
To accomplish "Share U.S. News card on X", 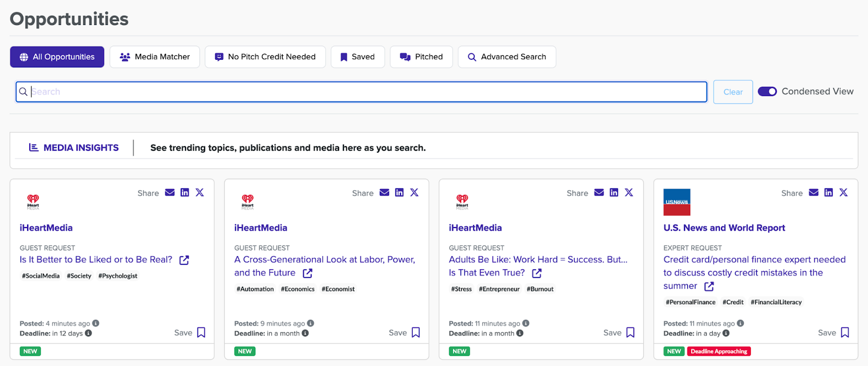I will pos(844,193).
